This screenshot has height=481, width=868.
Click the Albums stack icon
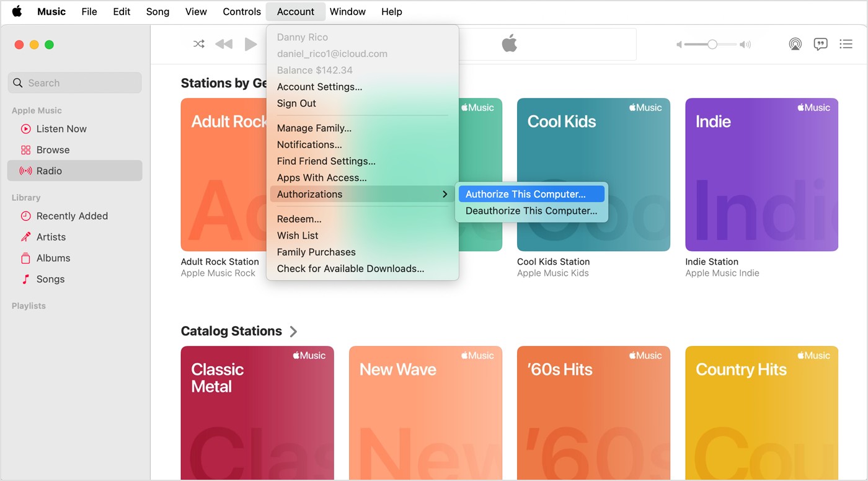(x=25, y=258)
